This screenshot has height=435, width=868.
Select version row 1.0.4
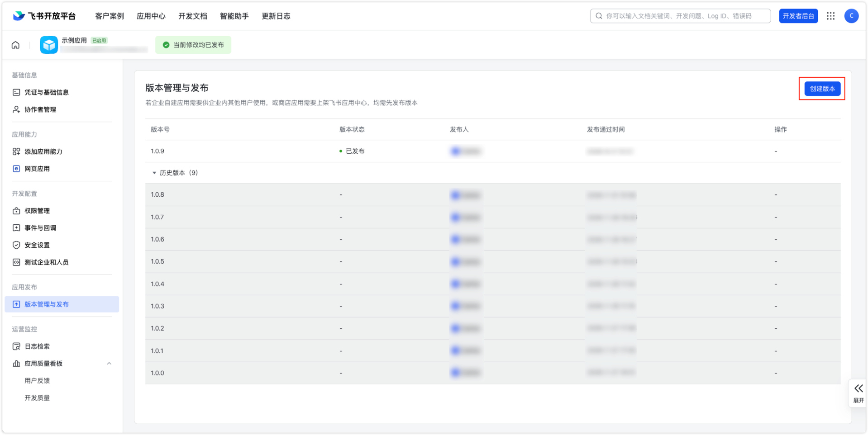coord(493,284)
